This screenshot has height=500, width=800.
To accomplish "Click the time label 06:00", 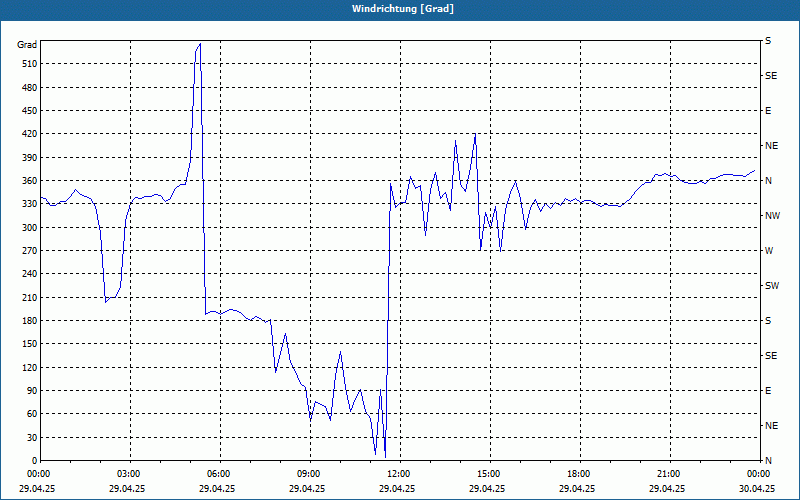I will (219, 474).
